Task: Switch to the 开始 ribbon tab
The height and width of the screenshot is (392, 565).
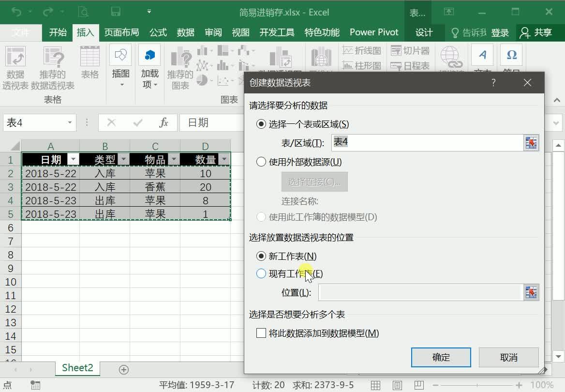Action: coord(57,32)
